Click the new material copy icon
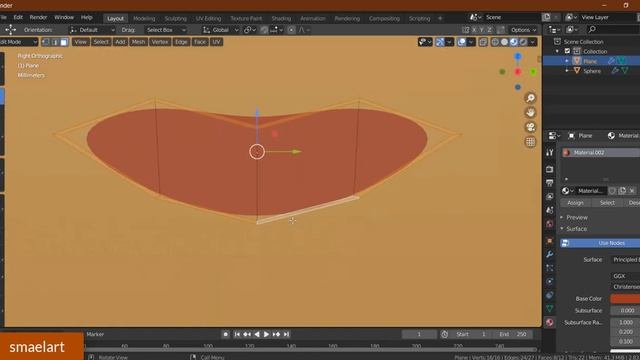 622,191
